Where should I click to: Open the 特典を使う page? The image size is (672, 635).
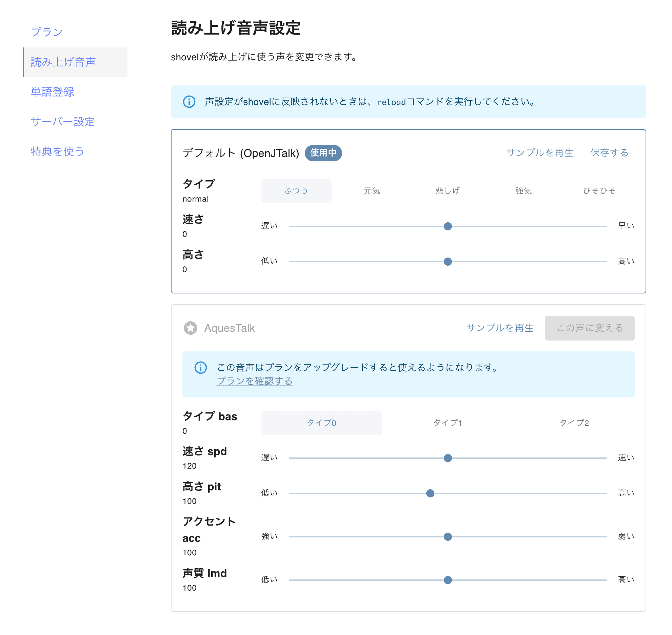click(58, 152)
